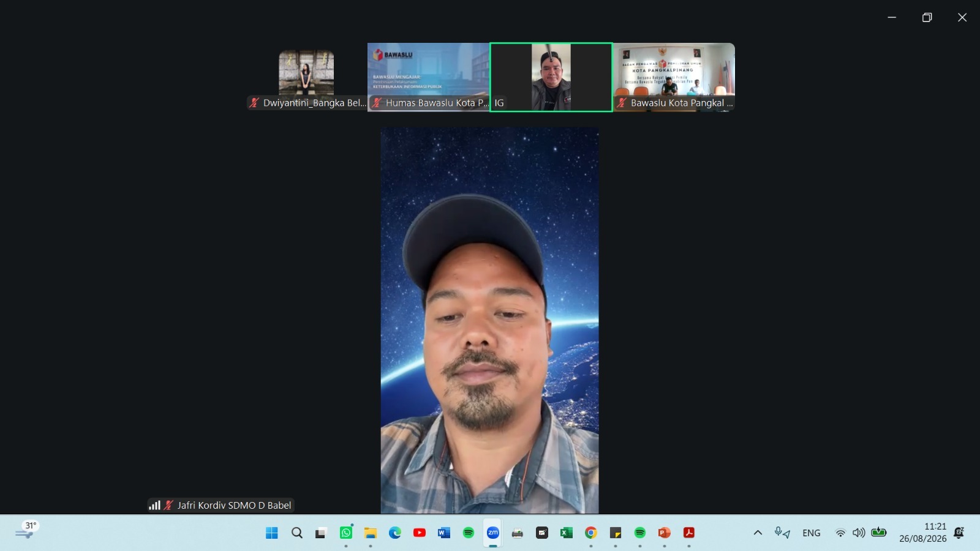Viewport: 980px width, 551px height.
Task: Click muted mic icon on Humas Bawaslu tile
Action: coord(377,103)
